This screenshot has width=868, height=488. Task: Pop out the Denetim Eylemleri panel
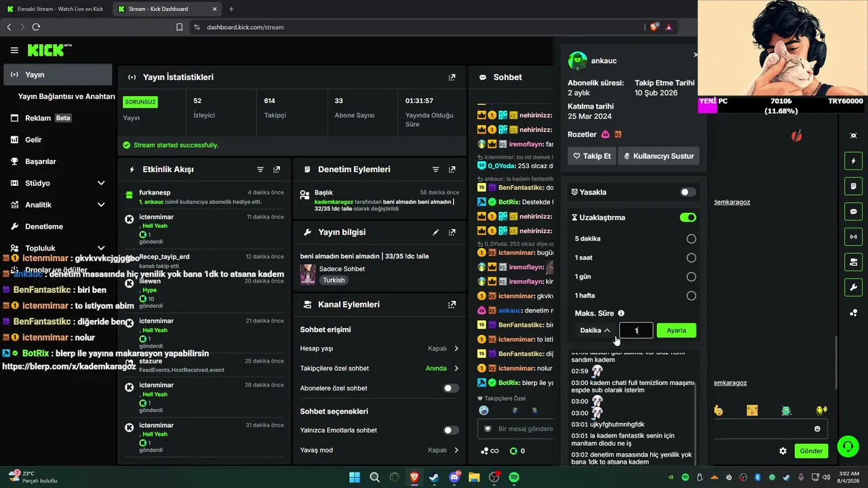(x=452, y=169)
